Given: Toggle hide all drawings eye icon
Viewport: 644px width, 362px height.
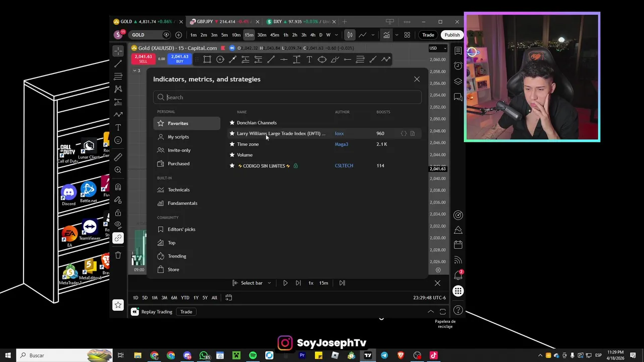Looking at the screenshot, I should [x=118, y=225].
